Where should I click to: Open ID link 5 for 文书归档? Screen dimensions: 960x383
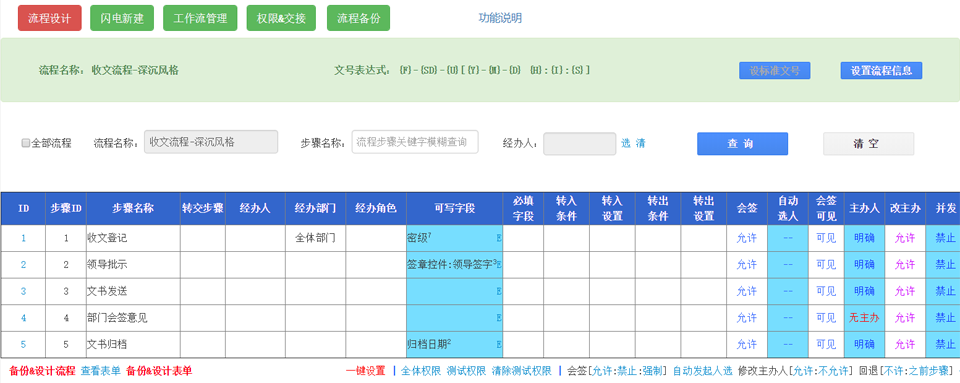(x=24, y=344)
